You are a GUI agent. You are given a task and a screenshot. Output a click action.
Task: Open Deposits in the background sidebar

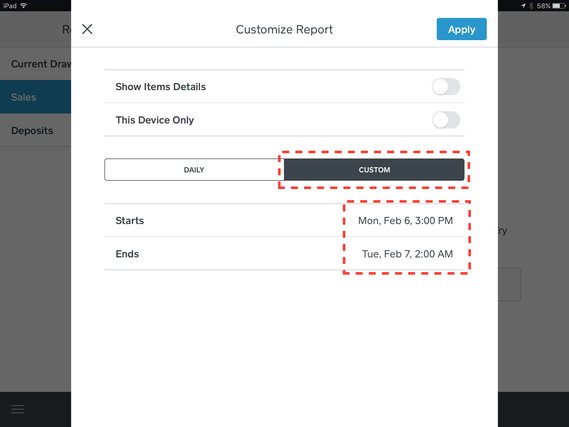36,130
